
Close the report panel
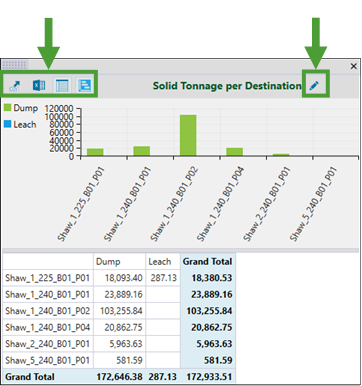[354, 66]
